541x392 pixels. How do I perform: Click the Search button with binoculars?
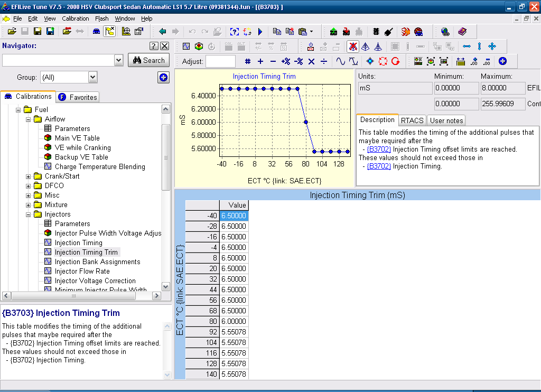(x=148, y=60)
